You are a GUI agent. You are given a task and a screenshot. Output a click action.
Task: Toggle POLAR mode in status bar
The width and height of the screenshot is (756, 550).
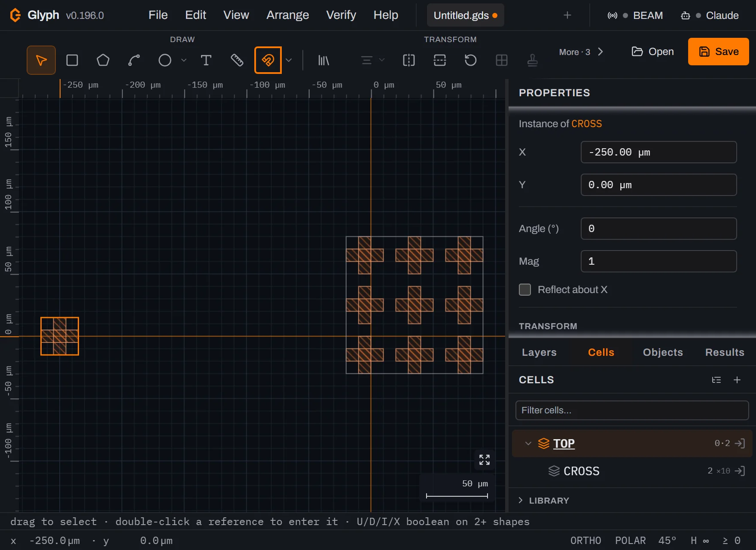pos(631,541)
